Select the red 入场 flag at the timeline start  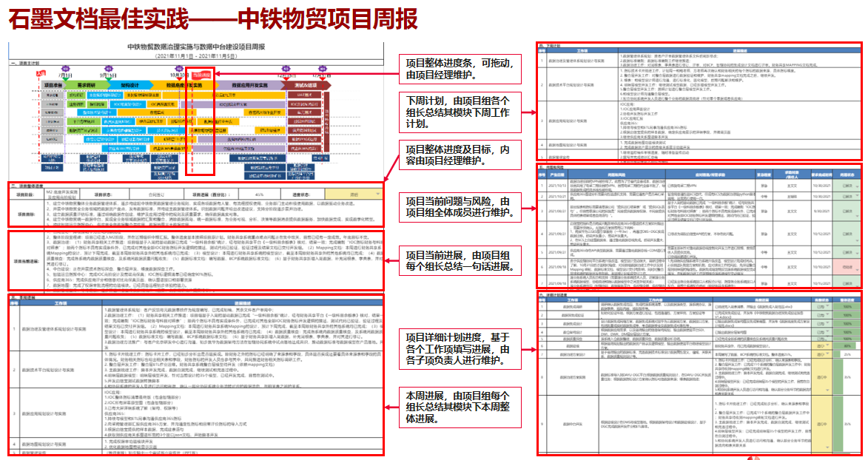pos(41,73)
